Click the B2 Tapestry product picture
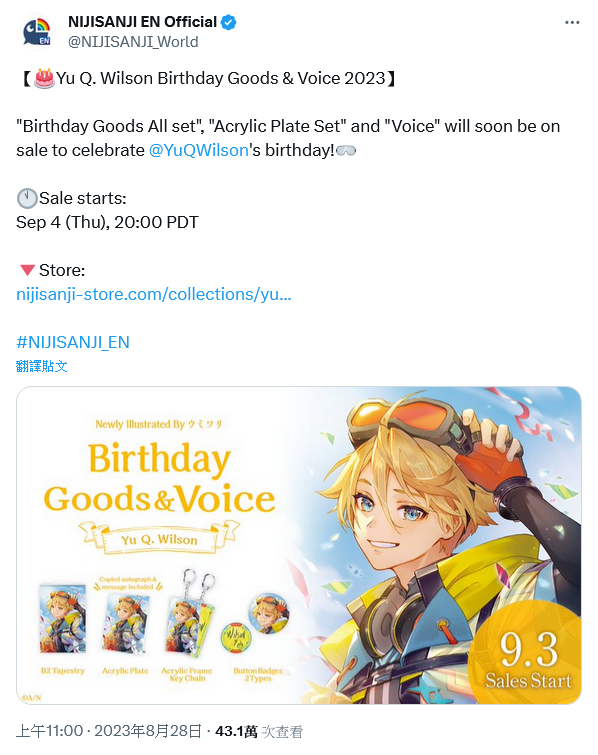Viewport: 598px width, 755px height. pos(63,619)
